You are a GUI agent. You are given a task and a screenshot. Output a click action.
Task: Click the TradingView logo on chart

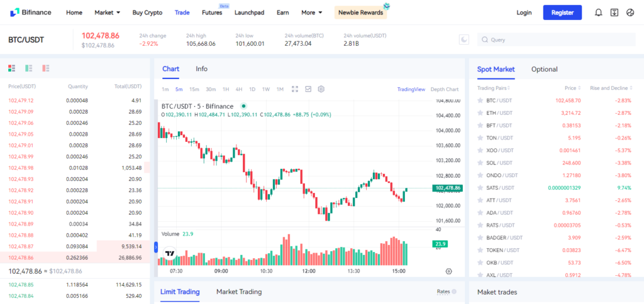170,254
